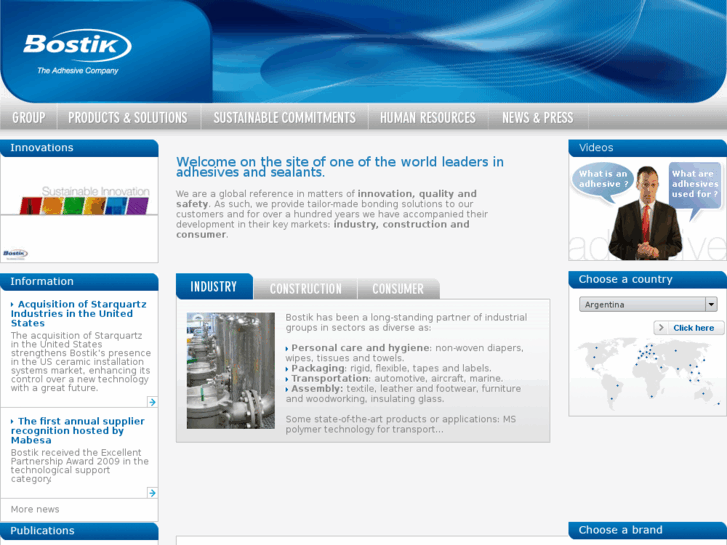Click the 'Packaging' bullet text

point(318,368)
